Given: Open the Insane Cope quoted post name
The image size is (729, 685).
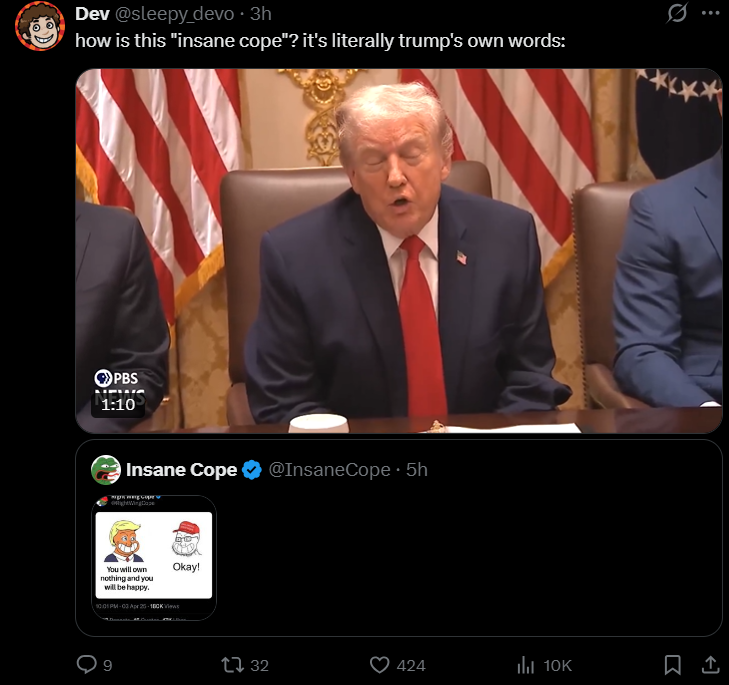Looking at the screenshot, I should [182, 470].
